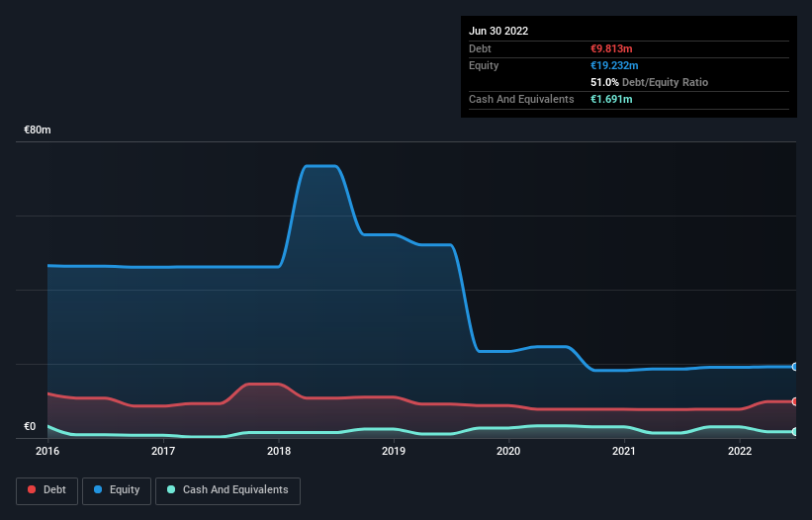Click the 2020 x-axis label
The width and height of the screenshot is (812, 520).
click(x=508, y=451)
